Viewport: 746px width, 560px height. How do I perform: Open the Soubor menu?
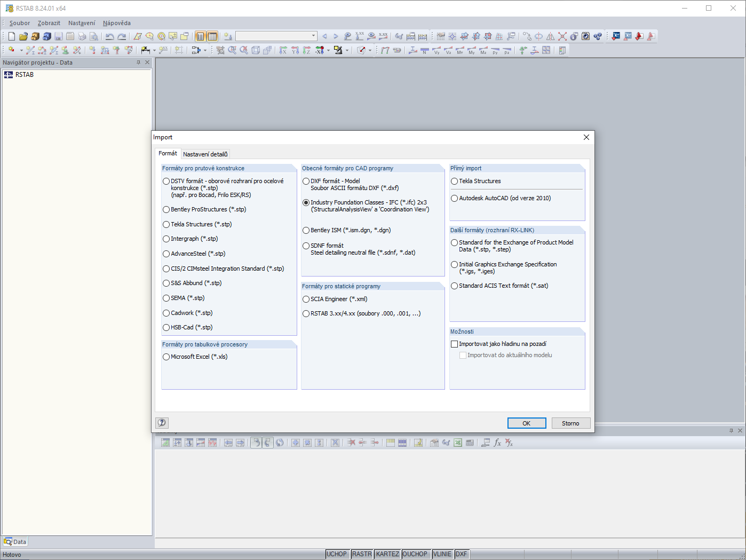[x=20, y=23]
